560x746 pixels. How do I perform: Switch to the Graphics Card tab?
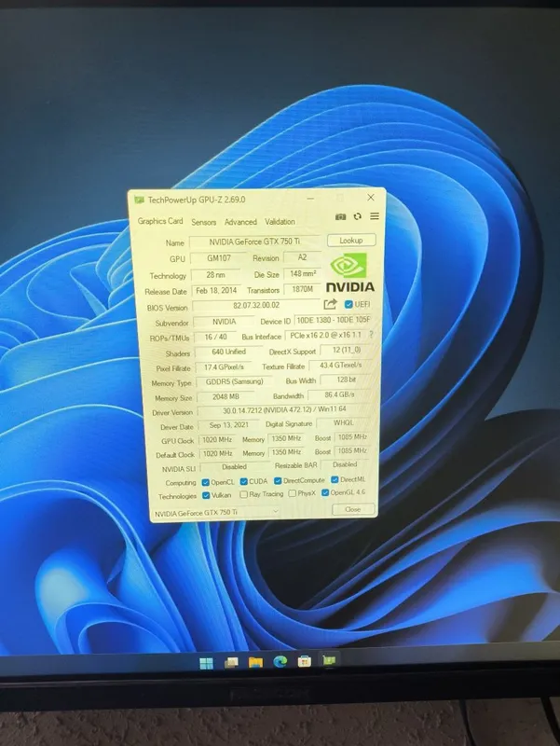point(160,221)
